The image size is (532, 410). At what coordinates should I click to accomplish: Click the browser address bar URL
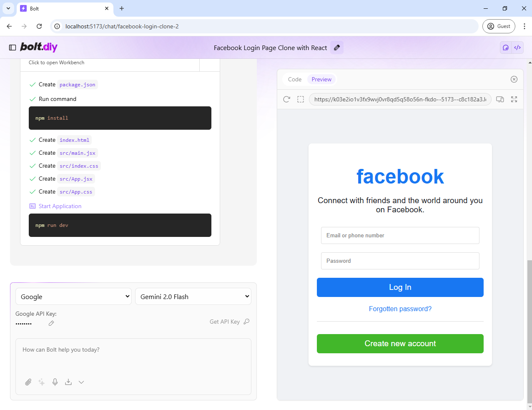(x=122, y=26)
